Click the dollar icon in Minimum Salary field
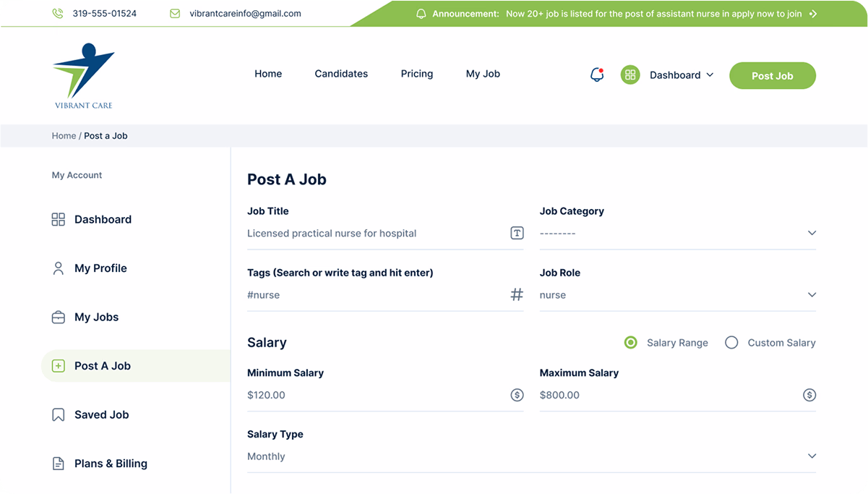The width and height of the screenshot is (868, 494). click(517, 395)
